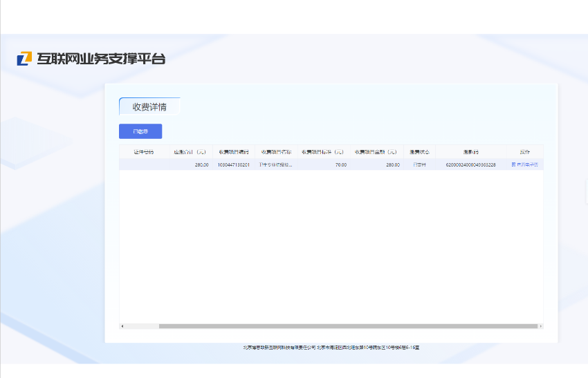Click the platform logo icon
Screen dimensions: 588x378
click(x=24, y=59)
